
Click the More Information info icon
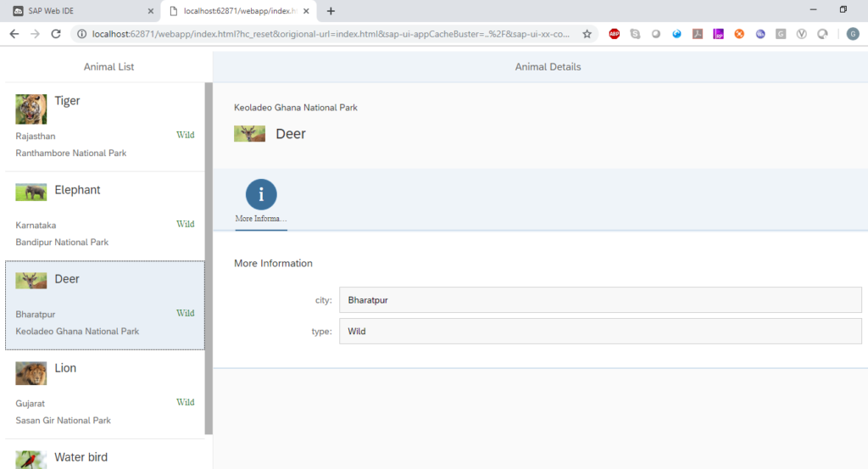tap(261, 194)
